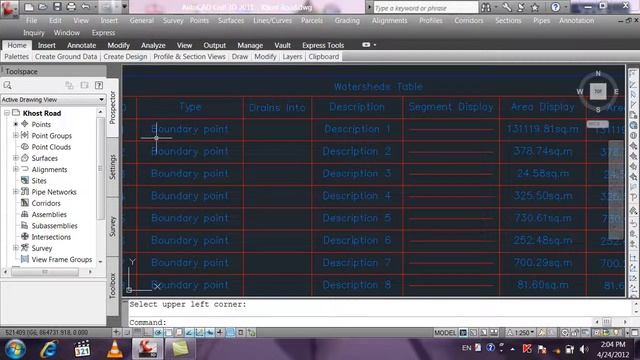
Task: Open the AutoCAD application menu button
Action: pos(9,9)
